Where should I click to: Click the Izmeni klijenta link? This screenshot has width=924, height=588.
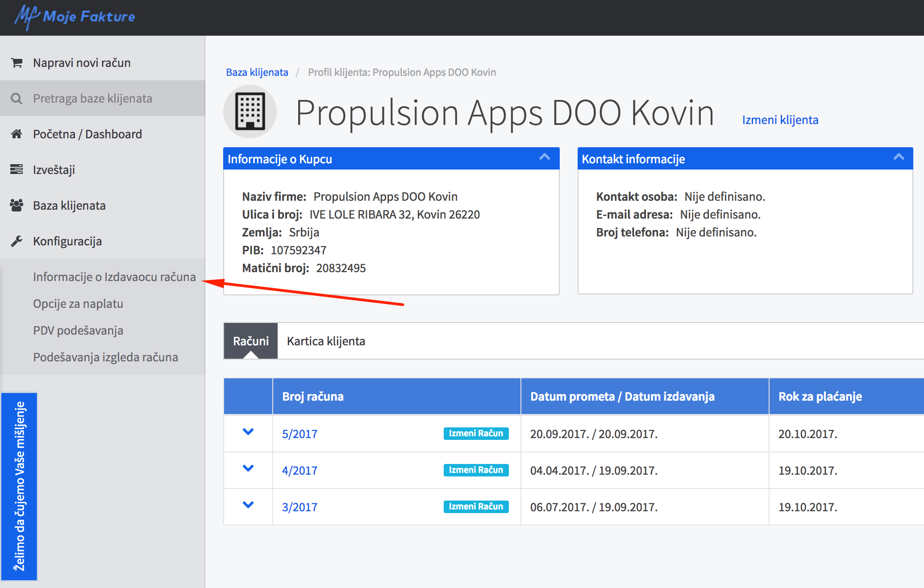point(780,120)
